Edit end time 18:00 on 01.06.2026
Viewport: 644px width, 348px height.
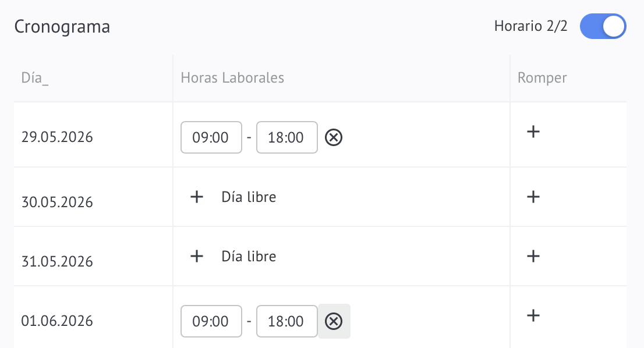tap(286, 321)
